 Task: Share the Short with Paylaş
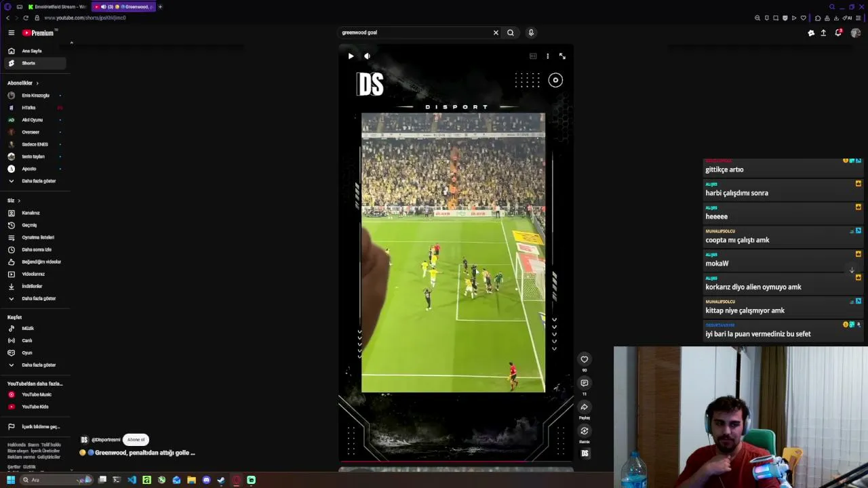pyautogui.click(x=584, y=407)
